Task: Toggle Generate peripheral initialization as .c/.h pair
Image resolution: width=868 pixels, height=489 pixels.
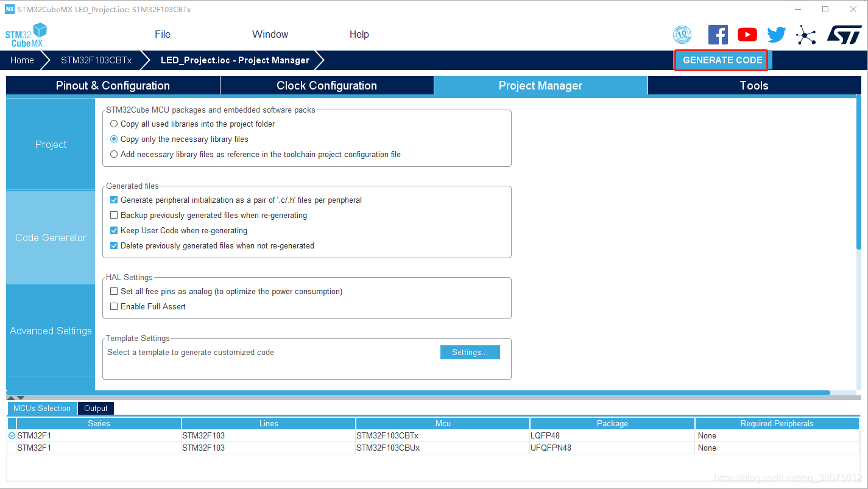Action: 114,200
